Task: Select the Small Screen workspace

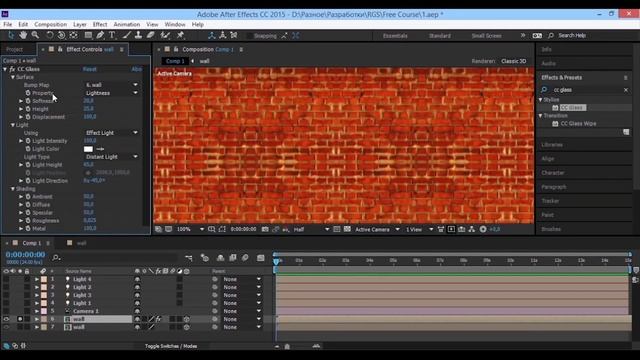Action: tap(486, 36)
